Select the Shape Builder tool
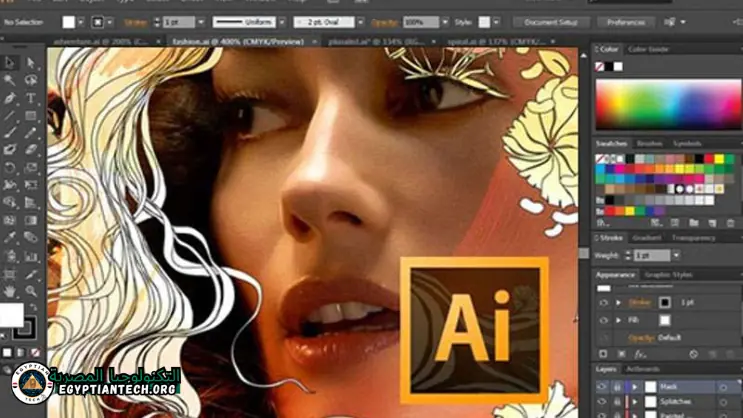The width and height of the screenshot is (743, 418). (9, 203)
